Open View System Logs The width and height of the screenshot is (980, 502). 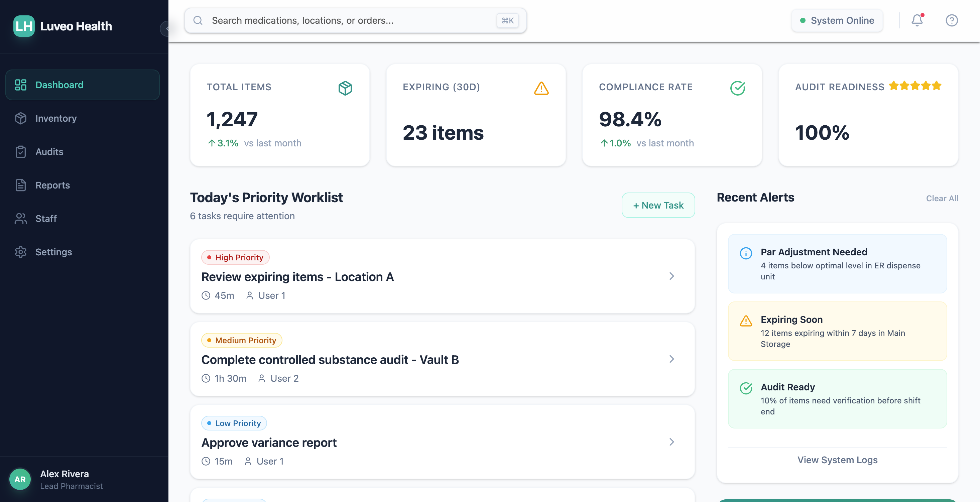pyautogui.click(x=837, y=460)
